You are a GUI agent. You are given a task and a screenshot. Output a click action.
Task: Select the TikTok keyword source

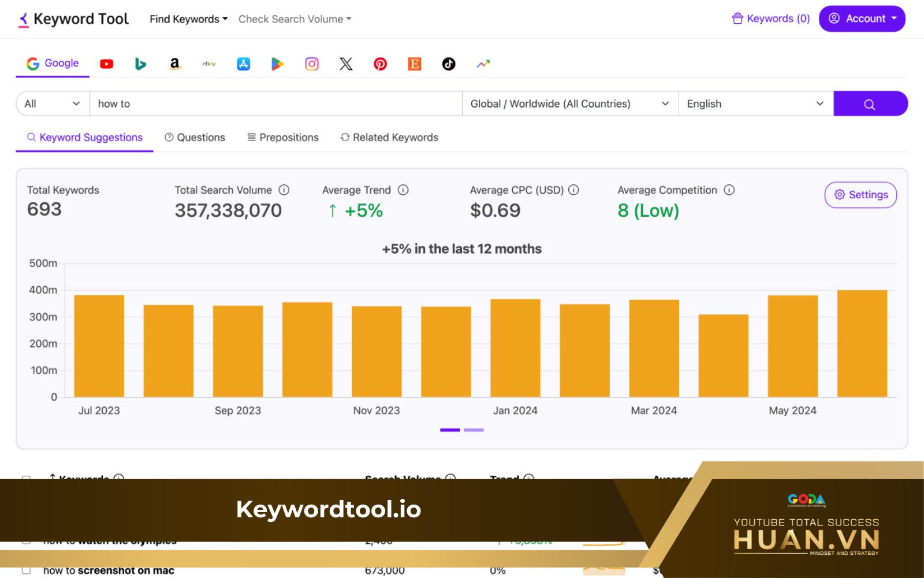click(449, 64)
